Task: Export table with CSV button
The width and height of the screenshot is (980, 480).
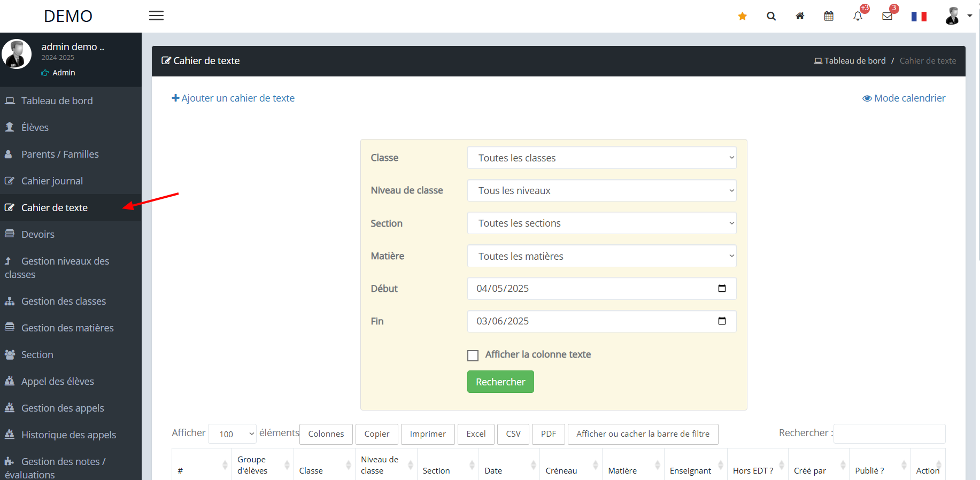Action: tap(513, 434)
